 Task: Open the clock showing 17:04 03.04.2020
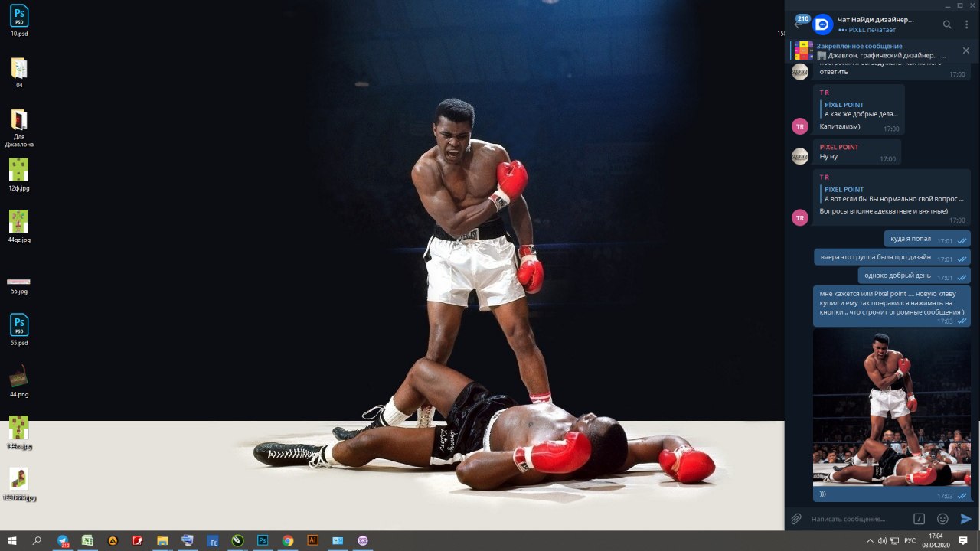point(936,540)
